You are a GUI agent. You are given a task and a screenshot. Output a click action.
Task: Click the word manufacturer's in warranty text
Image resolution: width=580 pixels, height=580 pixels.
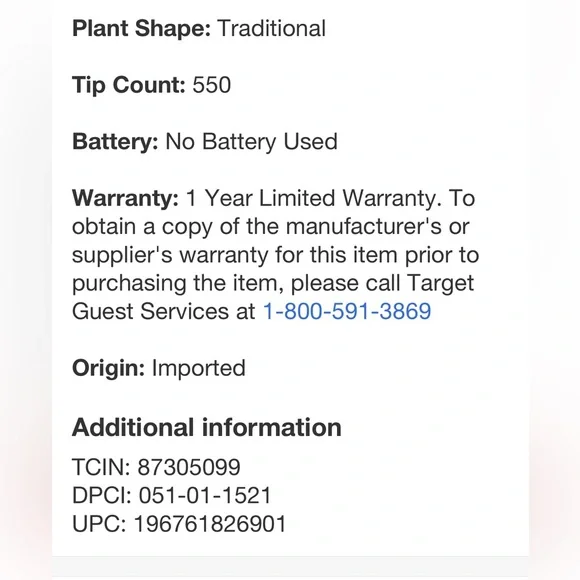click(x=364, y=226)
